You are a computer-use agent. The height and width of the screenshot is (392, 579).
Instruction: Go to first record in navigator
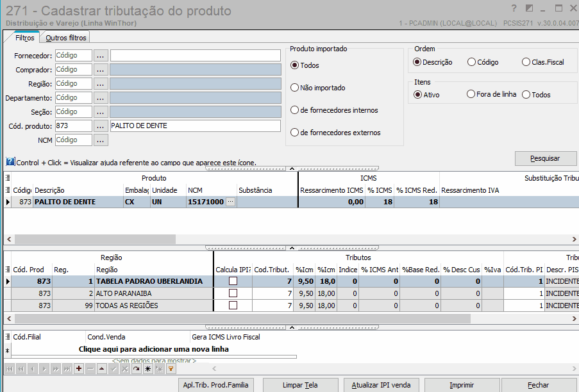coord(10,369)
